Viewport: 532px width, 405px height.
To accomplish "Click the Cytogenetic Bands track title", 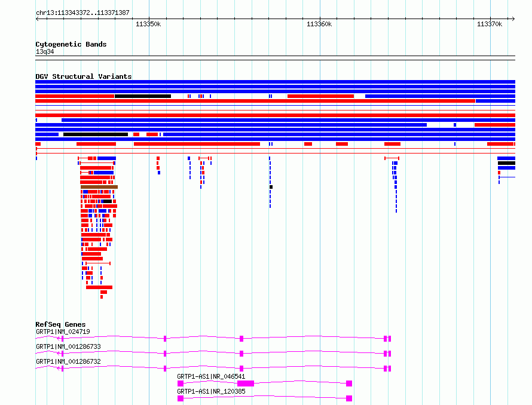I will [71, 44].
